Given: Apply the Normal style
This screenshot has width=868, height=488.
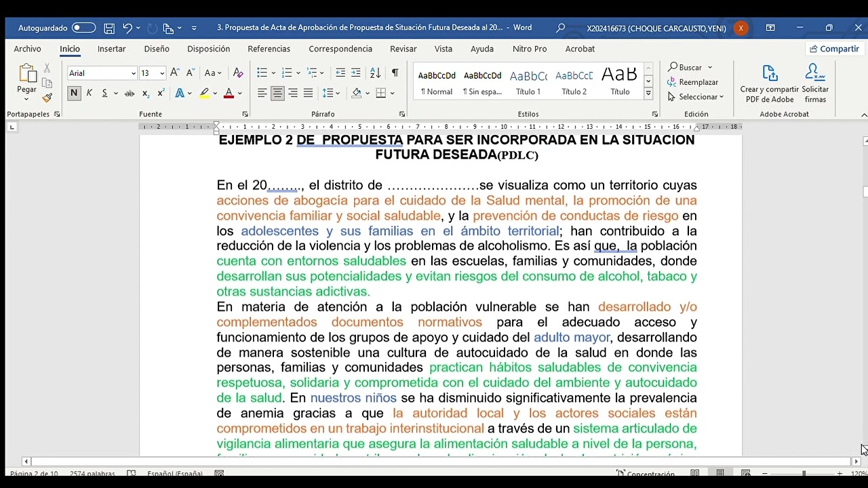Looking at the screenshot, I should 437,82.
